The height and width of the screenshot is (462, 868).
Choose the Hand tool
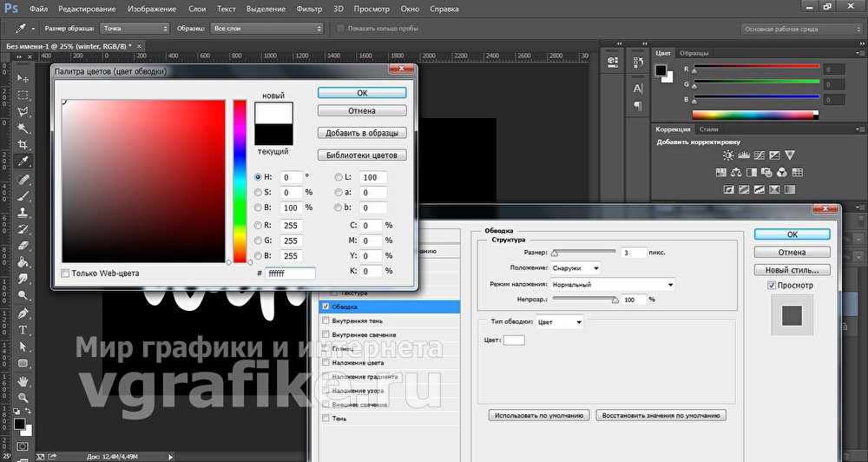(x=23, y=381)
